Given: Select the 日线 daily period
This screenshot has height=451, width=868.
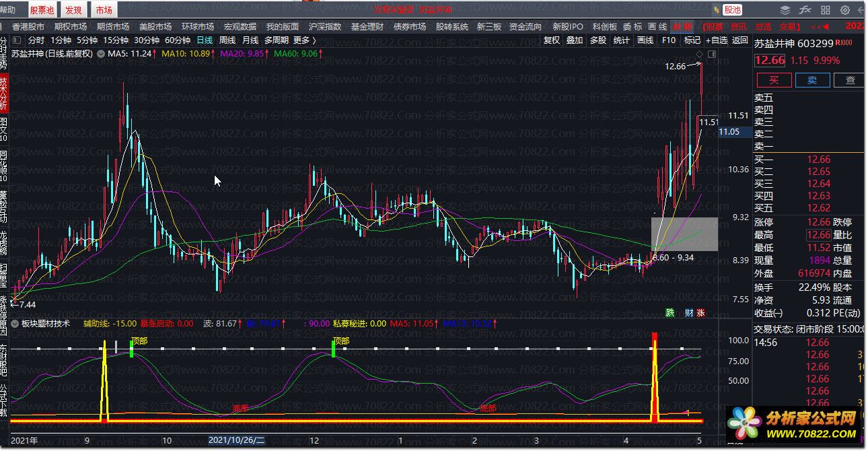Looking at the screenshot, I should pyautogui.click(x=205, y=40).
